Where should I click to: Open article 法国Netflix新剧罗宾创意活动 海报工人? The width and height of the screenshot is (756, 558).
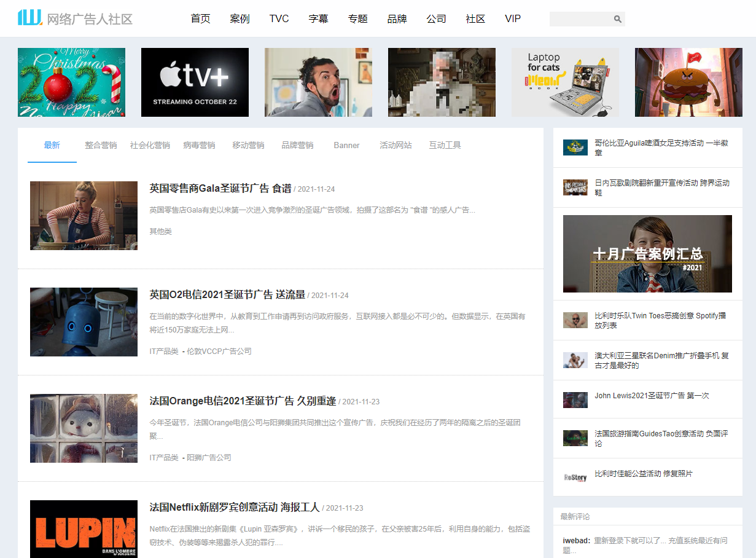(x=235, y=508)
